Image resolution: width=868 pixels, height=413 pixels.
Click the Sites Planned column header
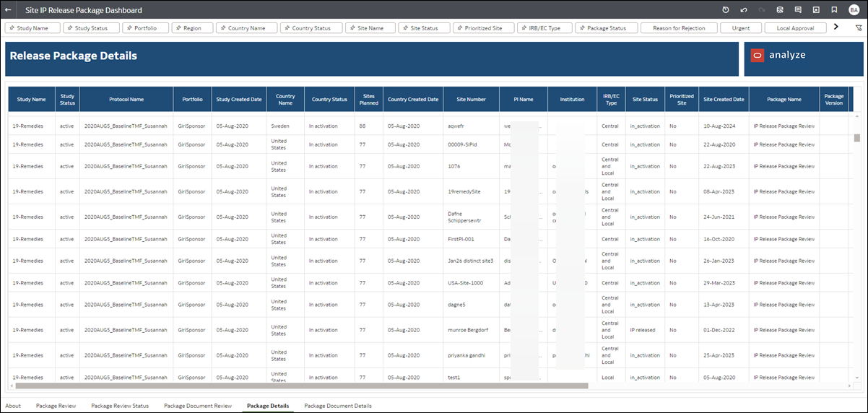point(369,100)
